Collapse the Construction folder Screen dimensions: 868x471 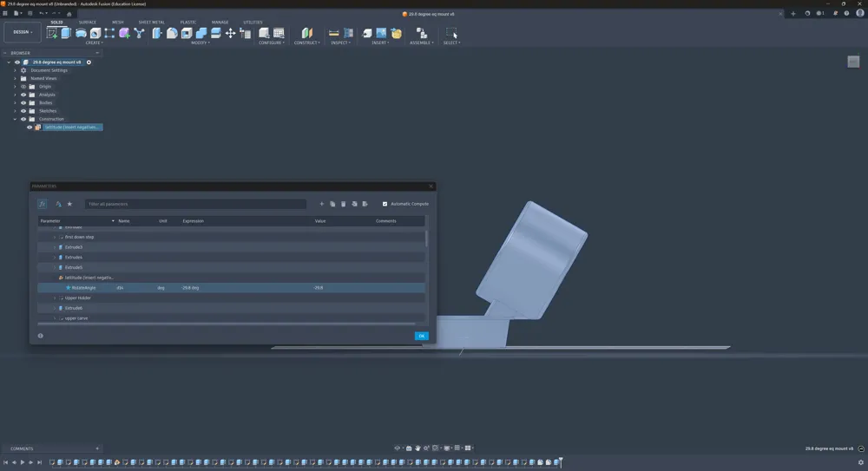pyautogui.click(x=15, y=119)
